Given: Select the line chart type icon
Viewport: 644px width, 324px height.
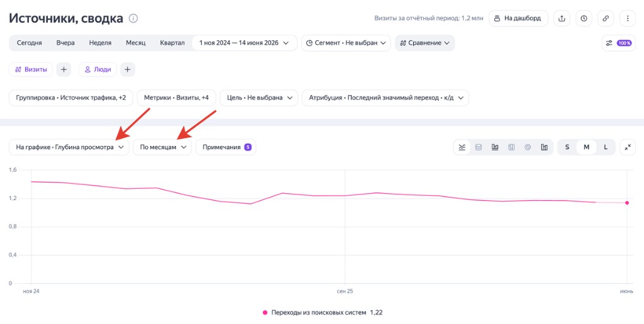Looking at the screenshot, I should pos(462,147).
